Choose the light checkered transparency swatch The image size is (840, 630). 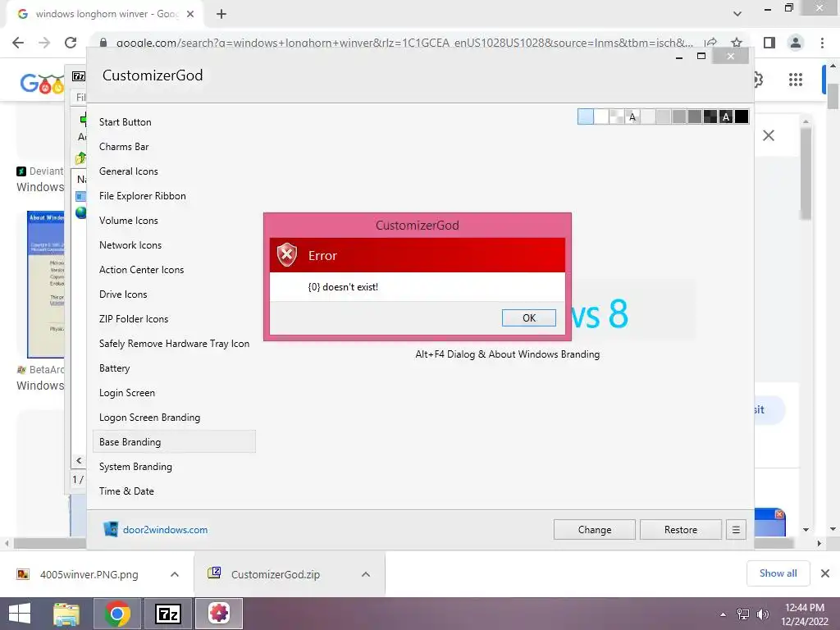[x=617, y=116]
